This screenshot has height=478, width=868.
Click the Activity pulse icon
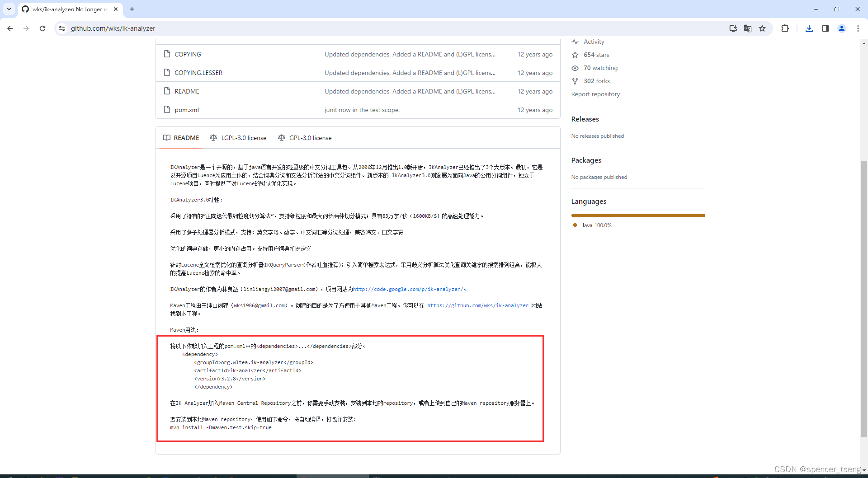coord(575,42)
